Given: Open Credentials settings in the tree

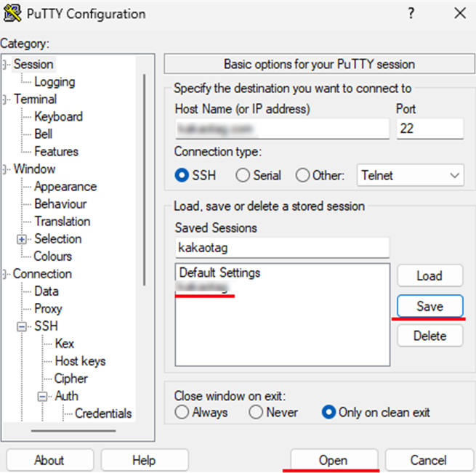Looking at the screenshot, I should pyautogui.click(x=103, y=413).
